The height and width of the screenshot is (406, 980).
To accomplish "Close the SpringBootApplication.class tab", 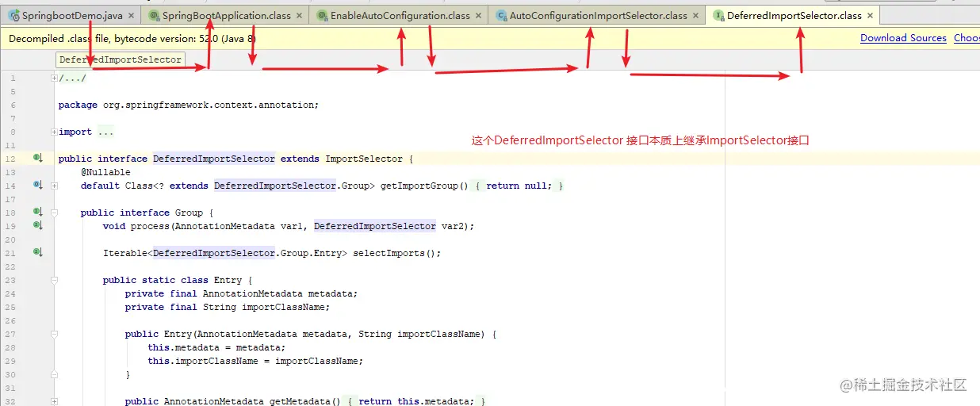I will 299,16.
